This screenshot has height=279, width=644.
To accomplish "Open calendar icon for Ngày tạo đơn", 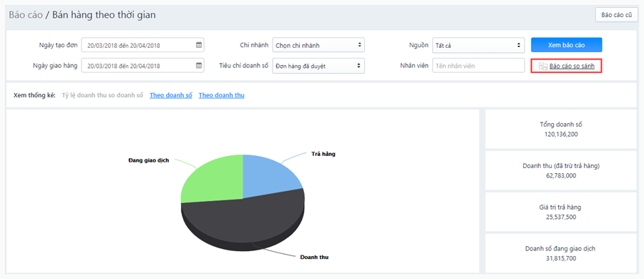I will point(199,45).
